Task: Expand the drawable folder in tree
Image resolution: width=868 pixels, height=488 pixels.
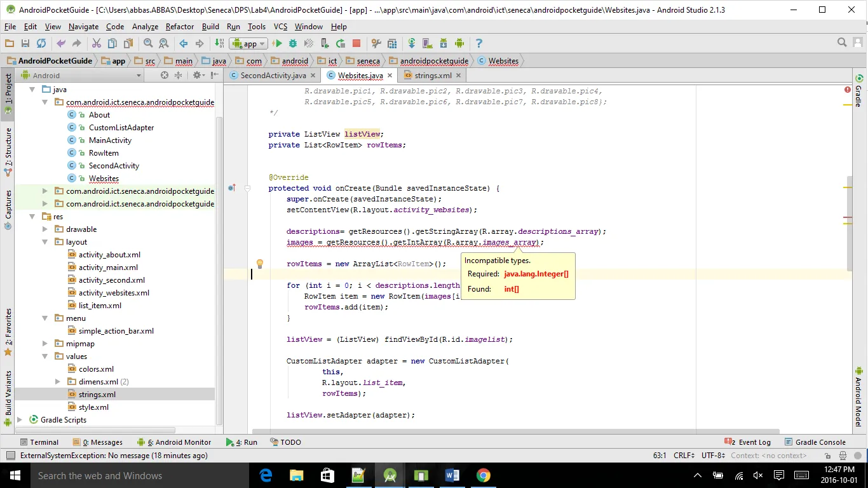Action: 45,229
